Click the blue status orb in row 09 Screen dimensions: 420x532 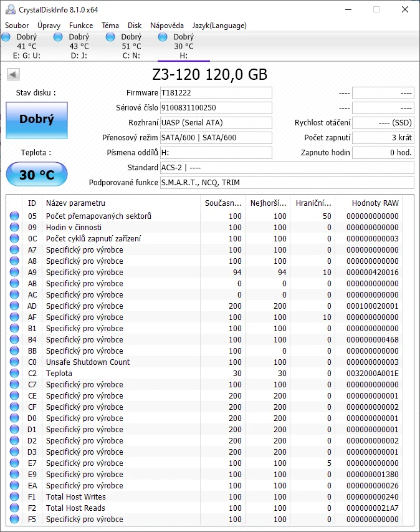pos(14,227)
